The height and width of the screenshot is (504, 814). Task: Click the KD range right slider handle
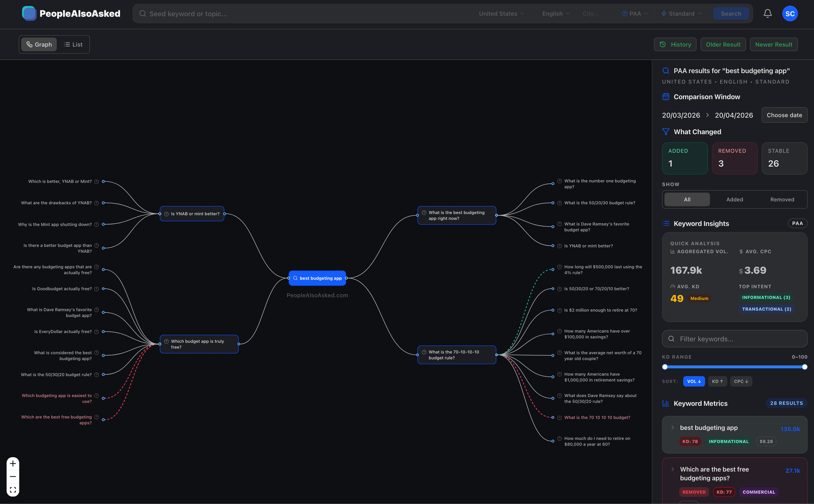804,367
